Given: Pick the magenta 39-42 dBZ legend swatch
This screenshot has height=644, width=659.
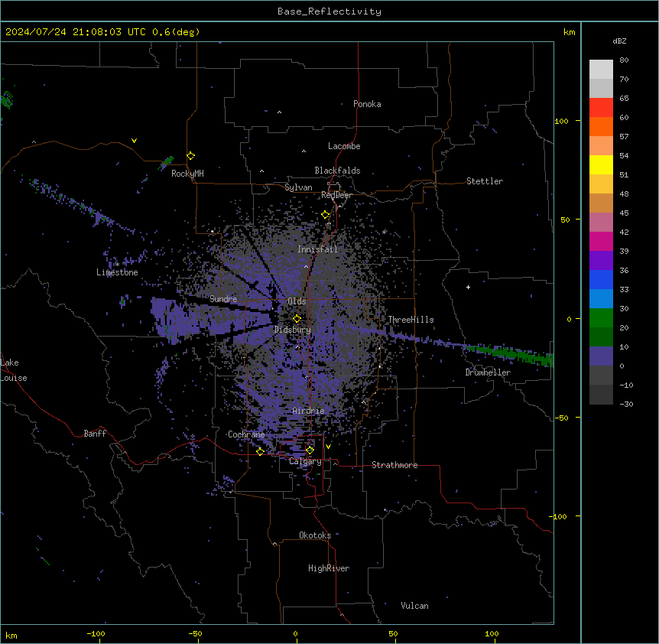Looking at the screenshot, I should point(601,241).
